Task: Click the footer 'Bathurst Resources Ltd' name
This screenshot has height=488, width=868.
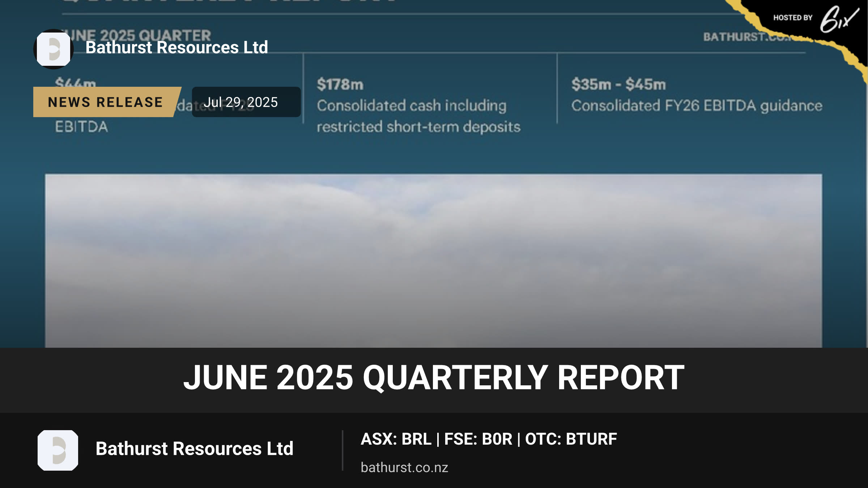Action: 195,449
